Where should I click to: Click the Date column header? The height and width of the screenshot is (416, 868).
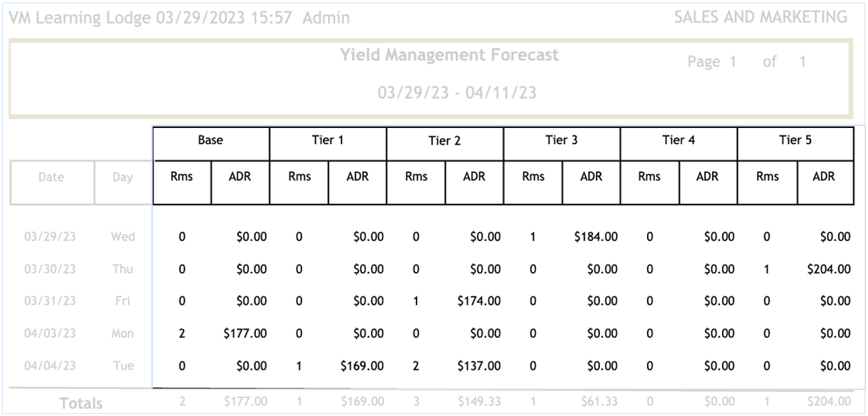51,178
